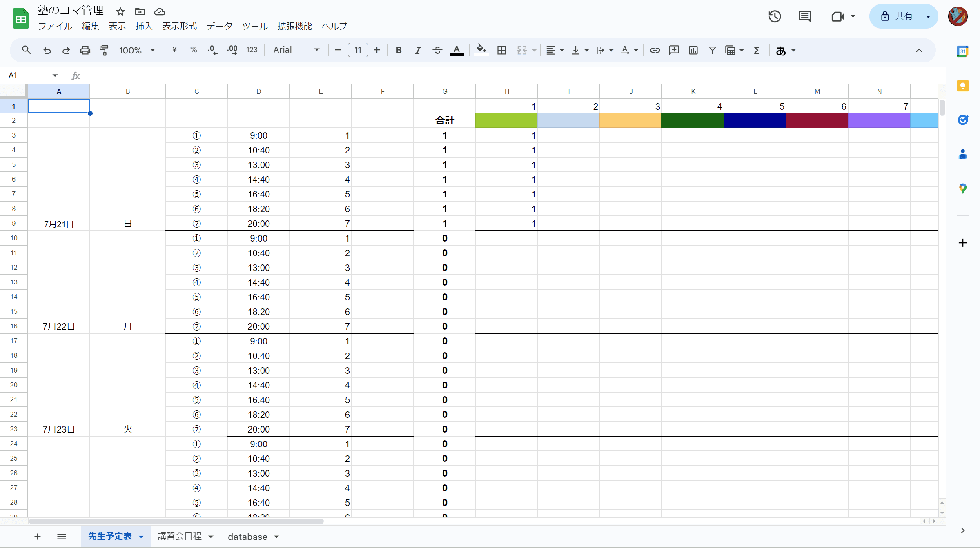Click the paint format tool

tap(104, 50)
